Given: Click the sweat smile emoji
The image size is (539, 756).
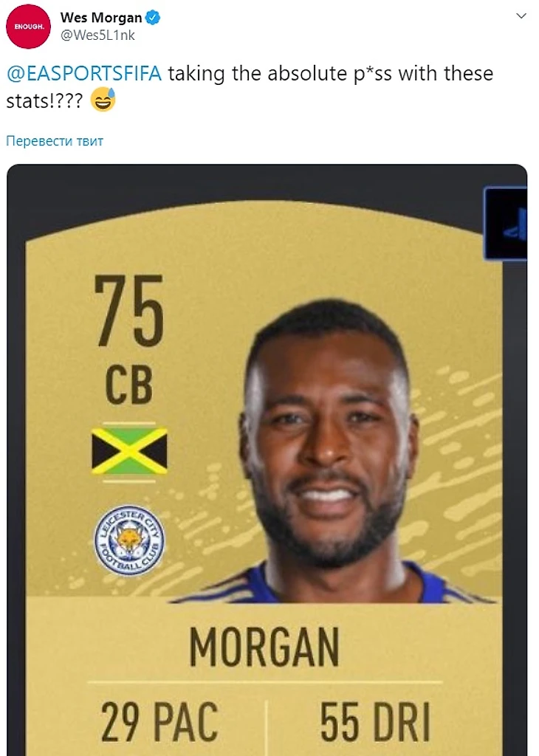Looking at the screenshot, I should (103, 100).
